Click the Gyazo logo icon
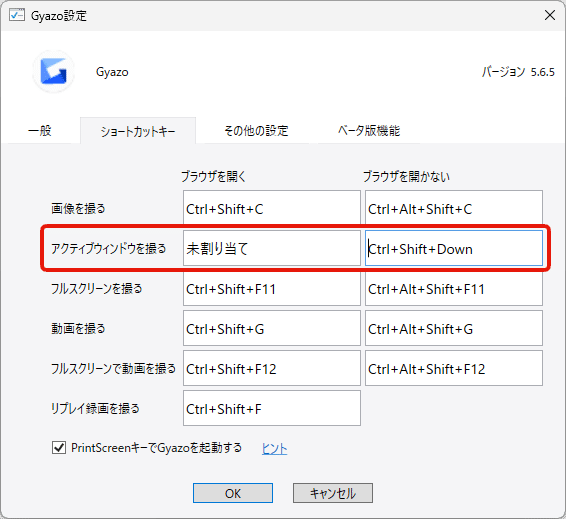The width and height of the screenshot is (566, 519). 53,71
